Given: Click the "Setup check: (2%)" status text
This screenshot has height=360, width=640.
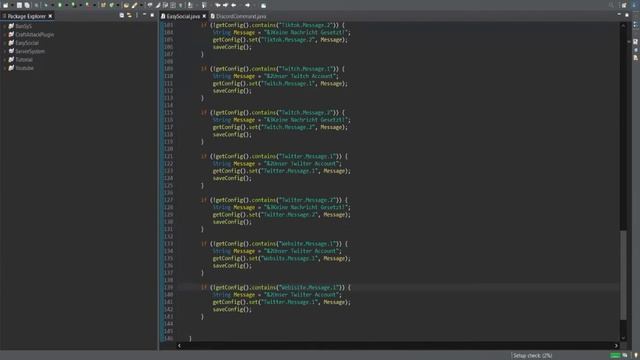Looking at the screenshot, I should pyautogui.click(x=532, y=356).
